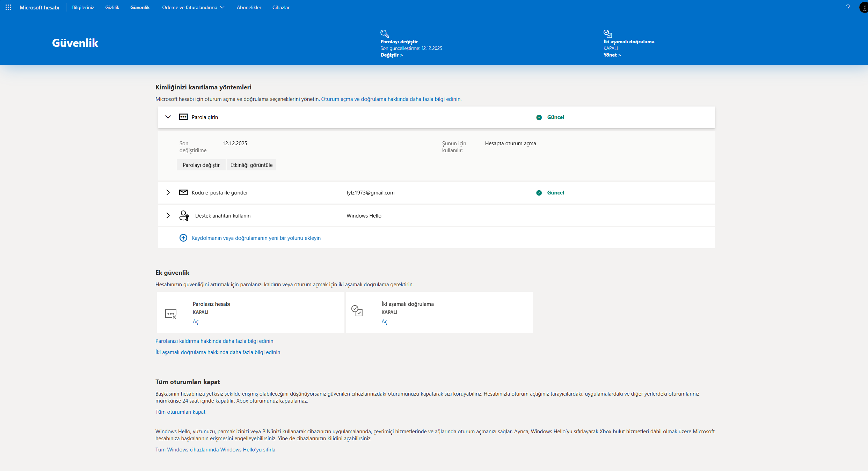
Task: Click the Güncel status in the e-posta row
Action: click(x=555, y=193)
